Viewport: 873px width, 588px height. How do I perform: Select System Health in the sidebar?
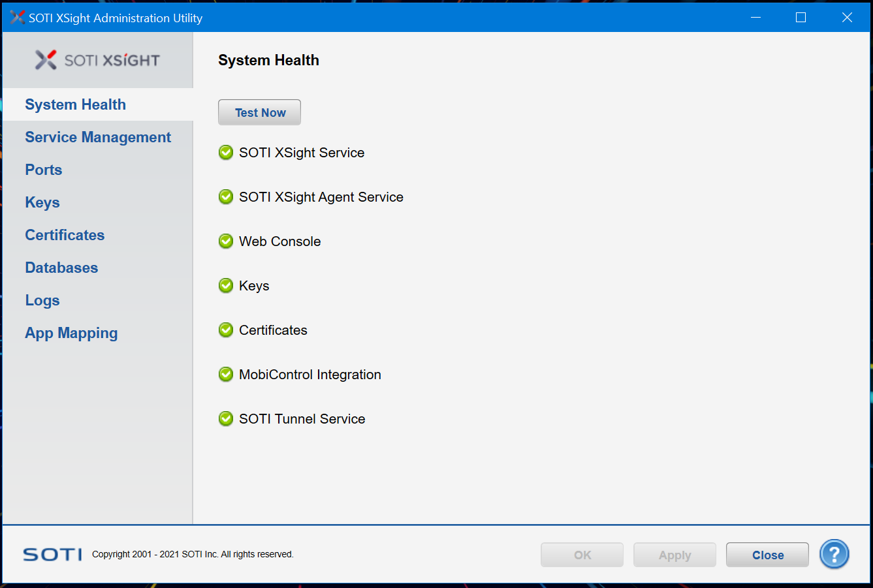(98, 104)
